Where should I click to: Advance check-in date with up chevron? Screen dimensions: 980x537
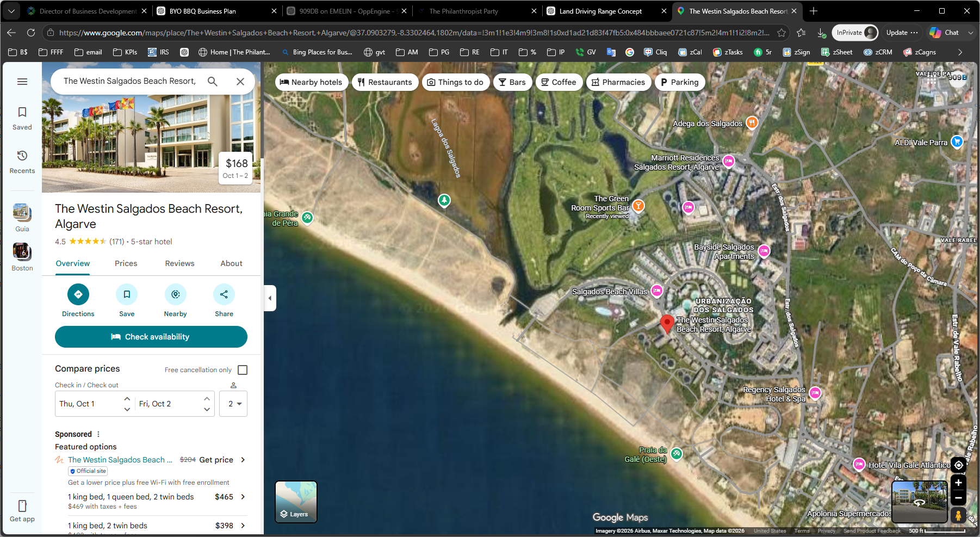pos(127,399)
